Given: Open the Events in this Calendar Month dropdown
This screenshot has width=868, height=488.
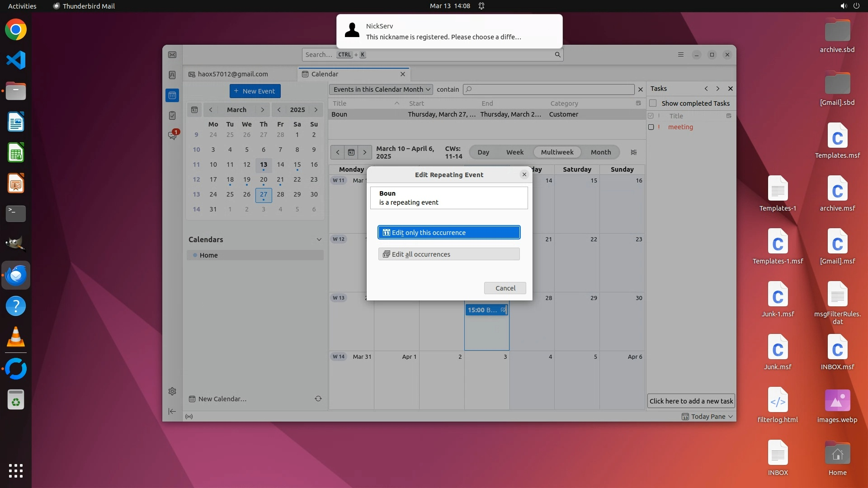Looking at the screenshot, I should point(381,89).
